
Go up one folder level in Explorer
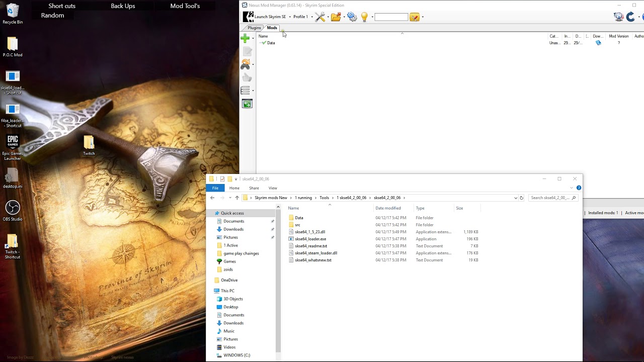click(237, 198)
